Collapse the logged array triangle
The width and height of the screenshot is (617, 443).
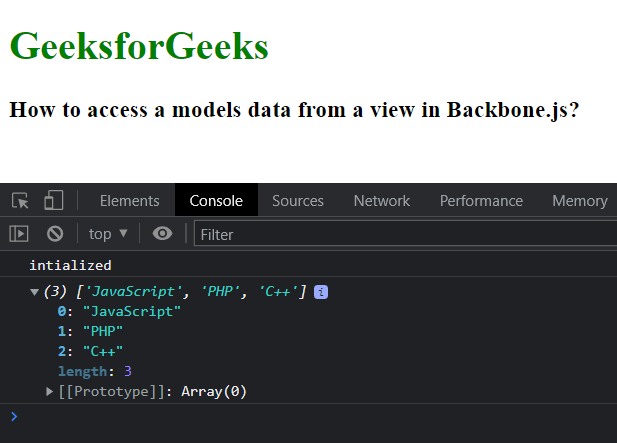[x=35, y=292]
